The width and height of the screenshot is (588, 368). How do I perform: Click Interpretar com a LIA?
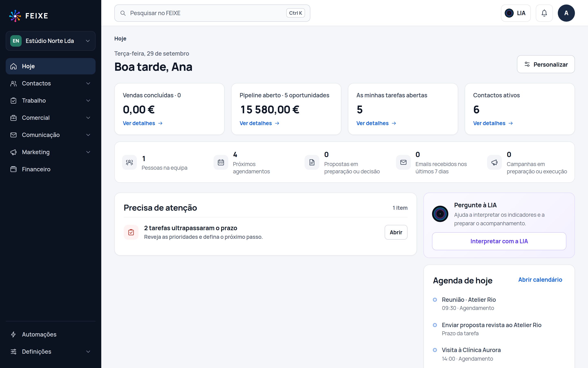[499, 241]
